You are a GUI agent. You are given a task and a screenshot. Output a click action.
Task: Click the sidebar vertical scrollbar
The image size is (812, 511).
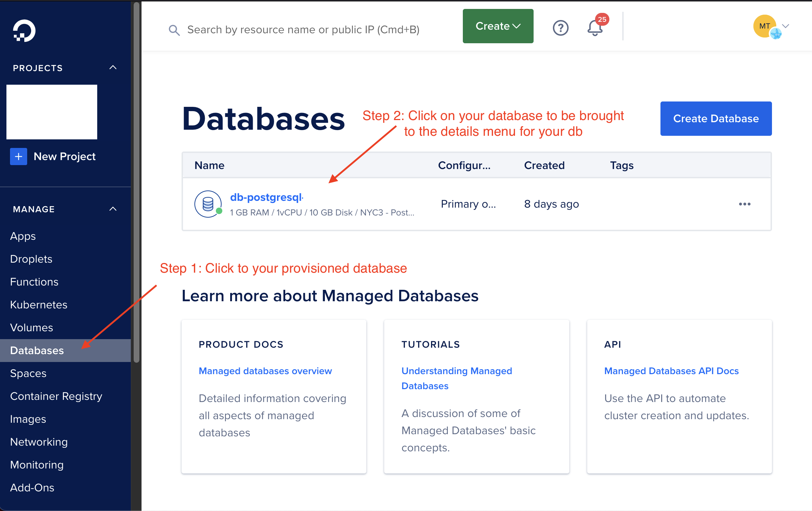136,182
